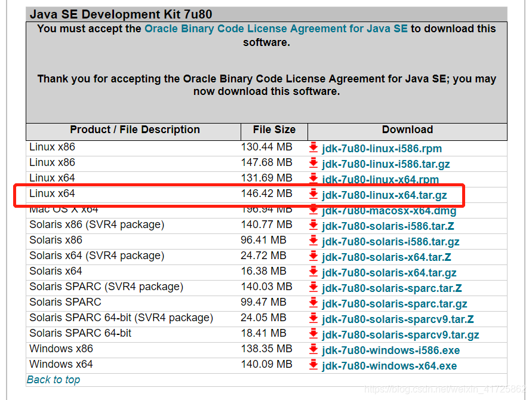Download jdk-7u80-linux-x64.rpm file link

coord(380,179)
